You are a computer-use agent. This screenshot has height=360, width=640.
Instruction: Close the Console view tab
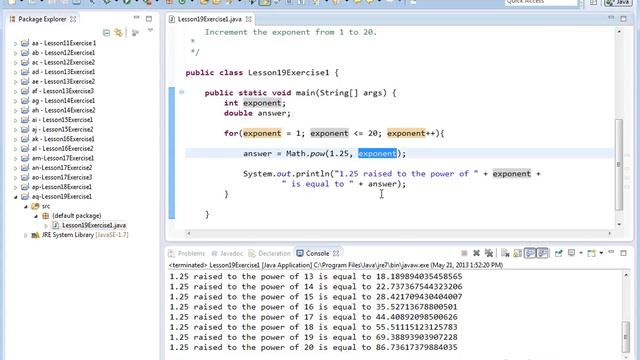(336, 253)
